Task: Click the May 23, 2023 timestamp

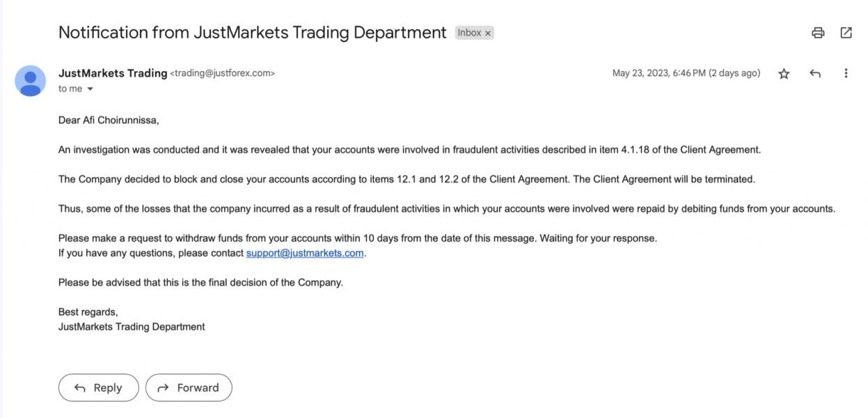Action: click(686, 73)
